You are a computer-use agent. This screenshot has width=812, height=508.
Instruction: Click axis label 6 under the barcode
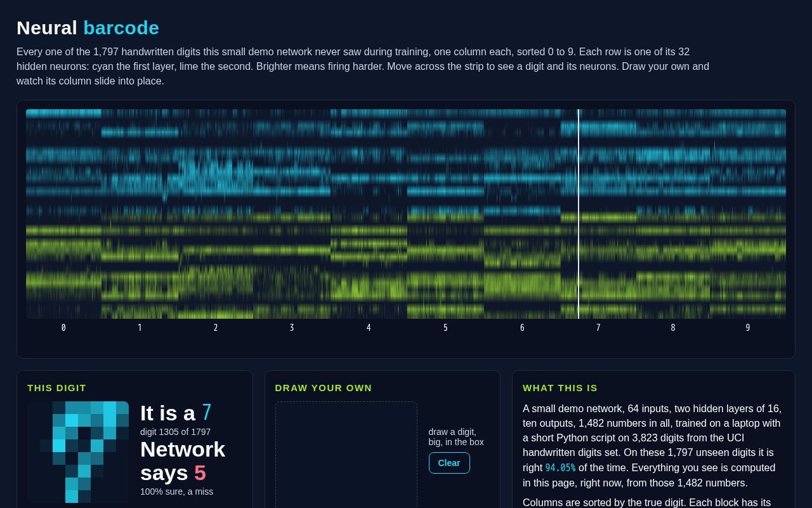click(522, 328)
